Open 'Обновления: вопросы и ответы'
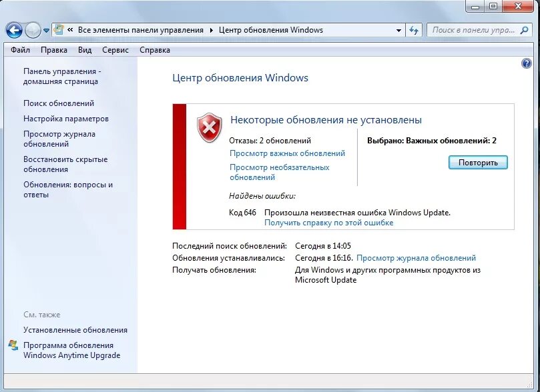 point(68,190)
